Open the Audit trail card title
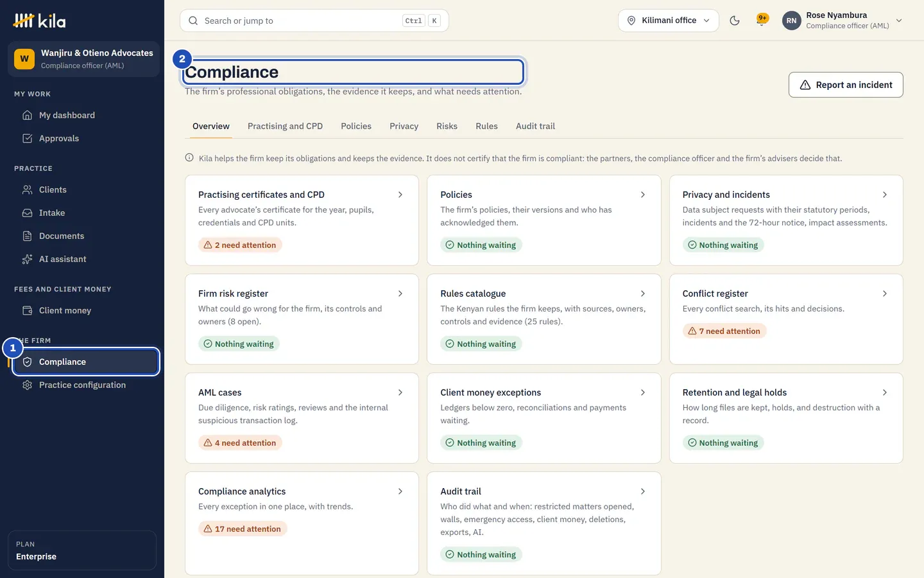924x578 pixels. point(461,491)
